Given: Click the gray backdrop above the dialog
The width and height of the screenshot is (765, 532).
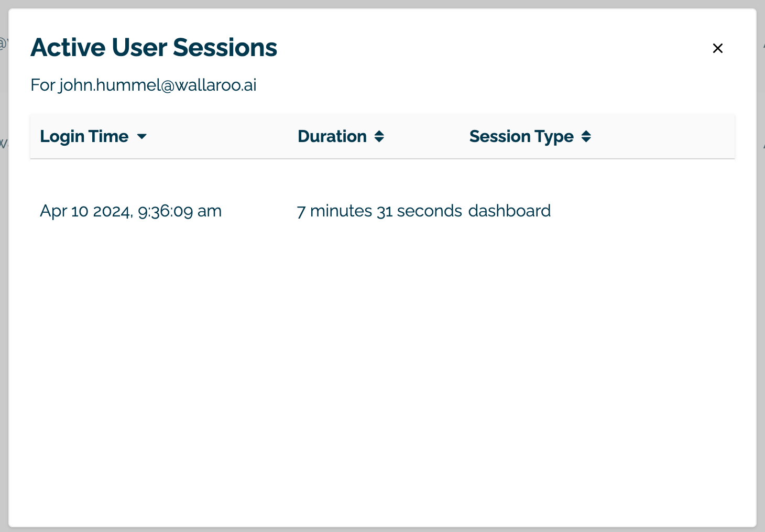Looking at the screenshot, I should [x=382, y=4].
